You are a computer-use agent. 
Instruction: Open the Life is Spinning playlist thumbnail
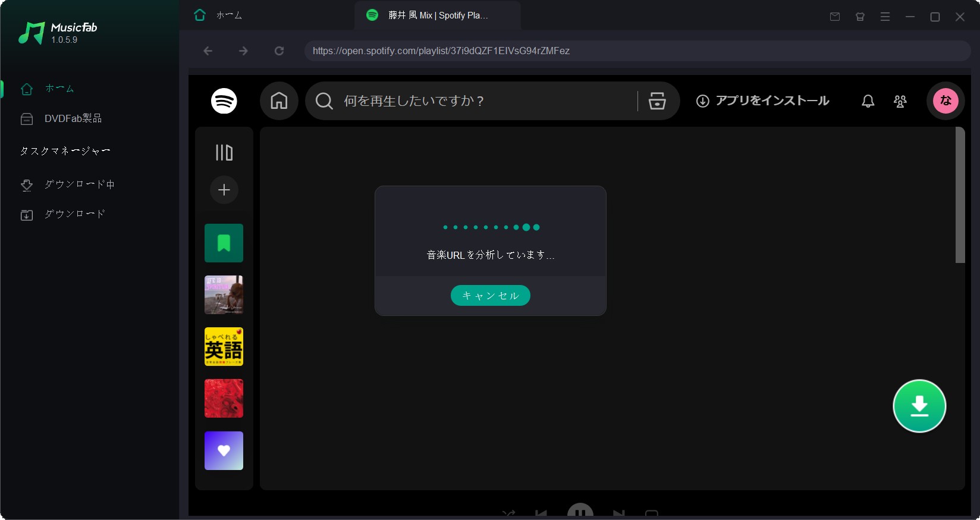point(224,295)
